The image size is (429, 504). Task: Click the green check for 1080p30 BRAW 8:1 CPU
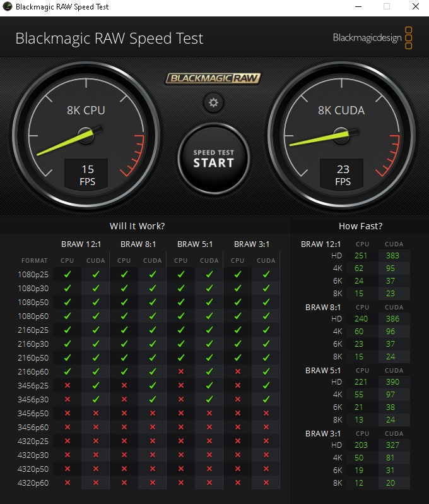(124, 289)
